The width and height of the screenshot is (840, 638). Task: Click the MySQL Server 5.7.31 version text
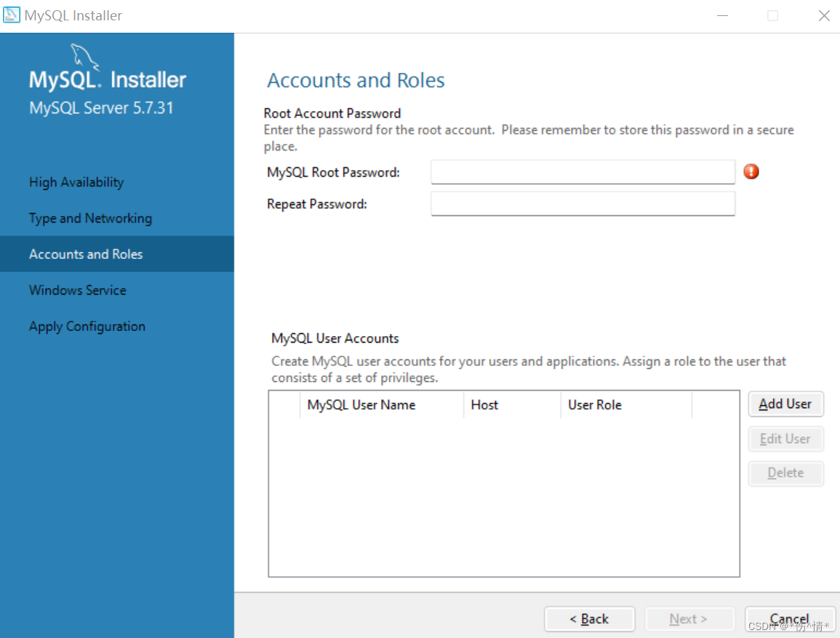[101, 108]
